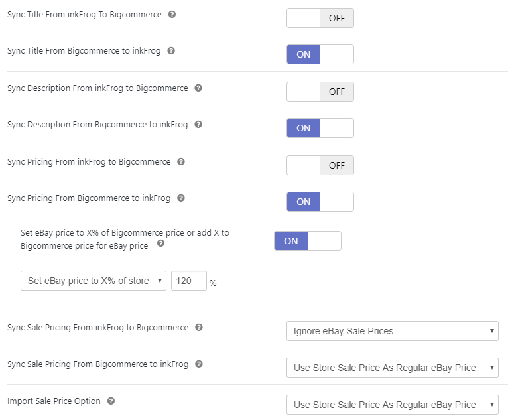Screen dimensions: 508x420
Task: Click help icon beside Import Sale Price Option
Action: coord(111,401)
